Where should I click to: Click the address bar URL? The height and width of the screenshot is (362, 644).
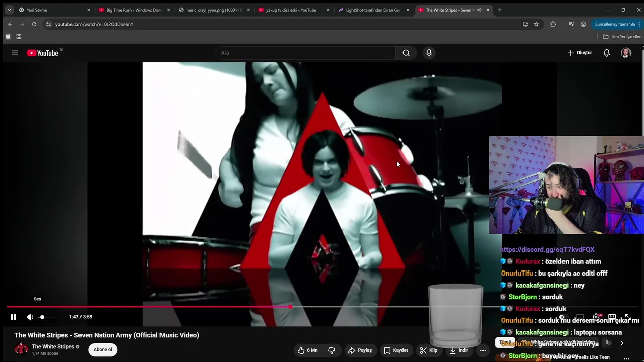point(94,24)
